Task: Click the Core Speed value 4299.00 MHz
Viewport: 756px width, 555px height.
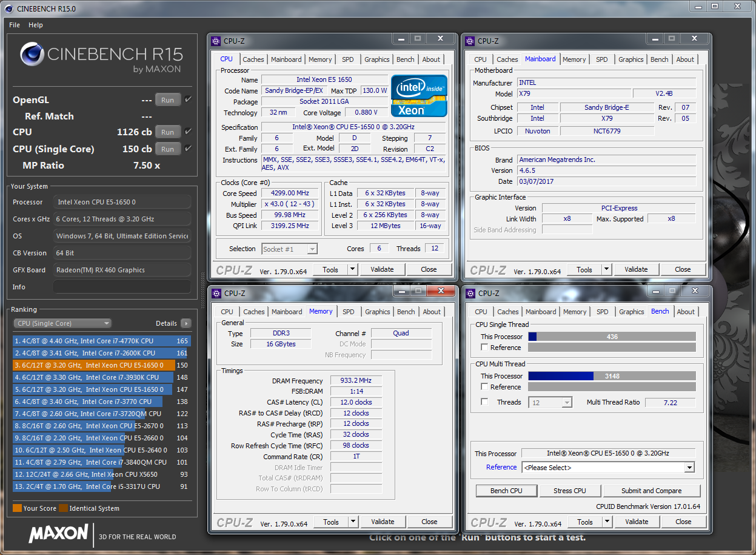Action: click(x=291, y=193)
